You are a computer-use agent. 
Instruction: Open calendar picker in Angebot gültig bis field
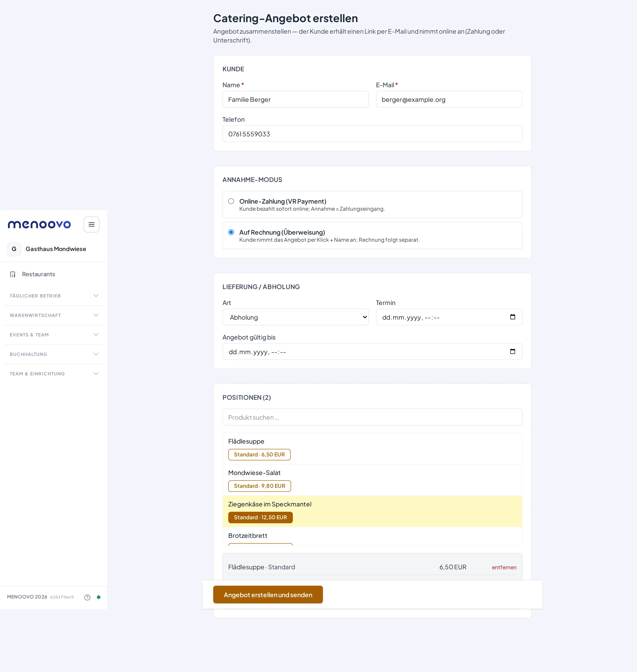coord(512,352)
